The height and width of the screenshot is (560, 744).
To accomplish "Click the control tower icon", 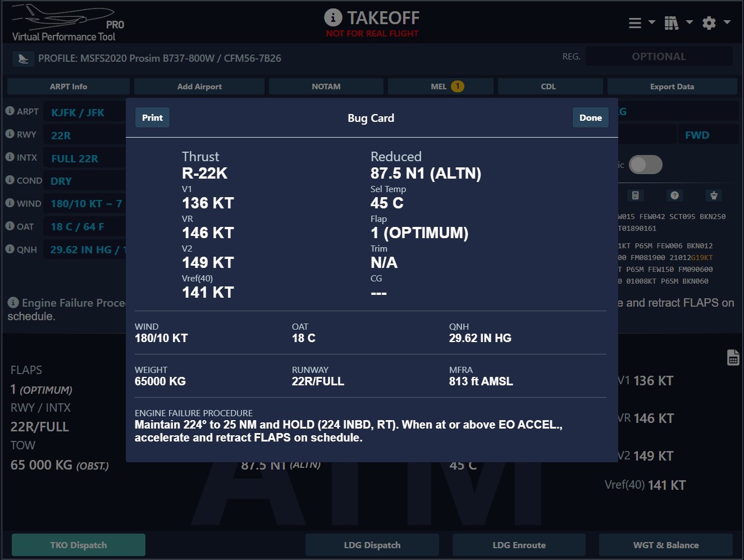I will 714,195.
